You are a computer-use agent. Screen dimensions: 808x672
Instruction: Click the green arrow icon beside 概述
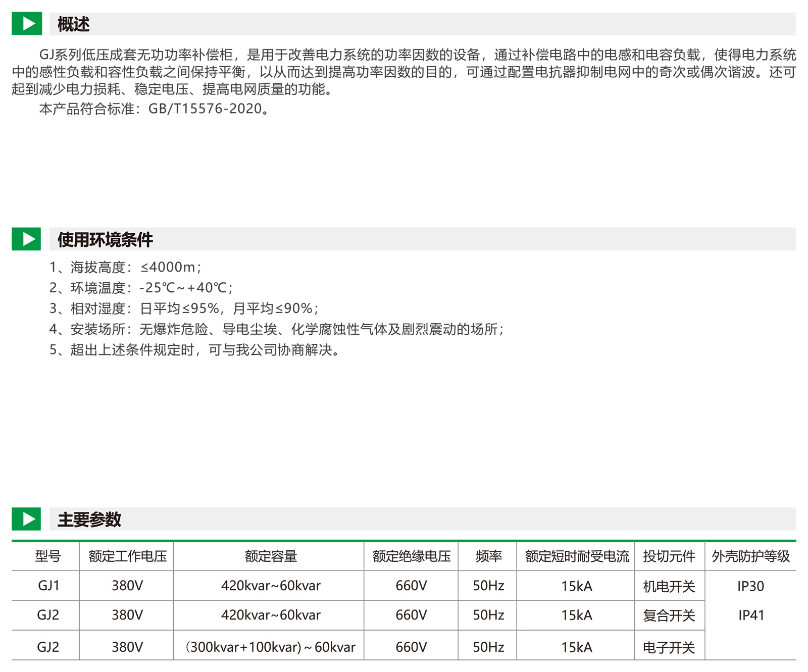pos(26,24)
